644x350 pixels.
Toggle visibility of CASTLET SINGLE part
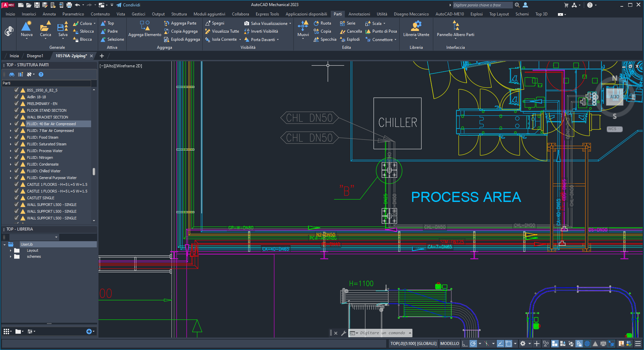[x=16, y=198]
